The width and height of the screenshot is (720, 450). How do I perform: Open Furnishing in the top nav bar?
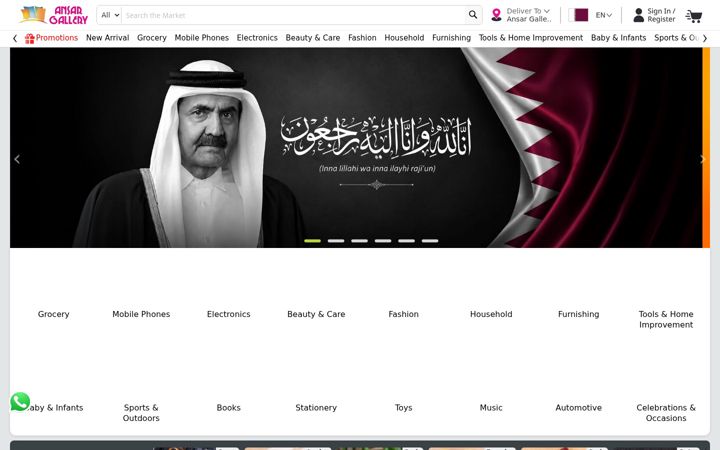(451, 38)
